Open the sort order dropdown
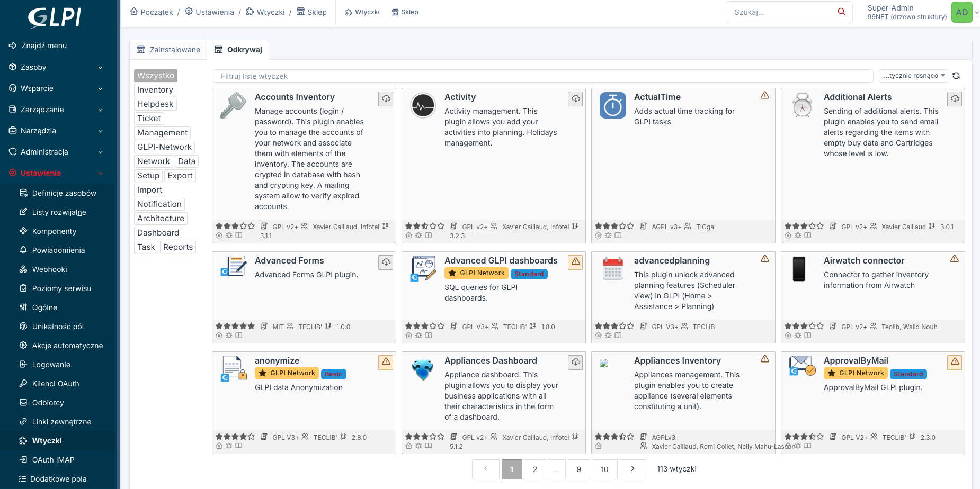 (x=913, y=76)
